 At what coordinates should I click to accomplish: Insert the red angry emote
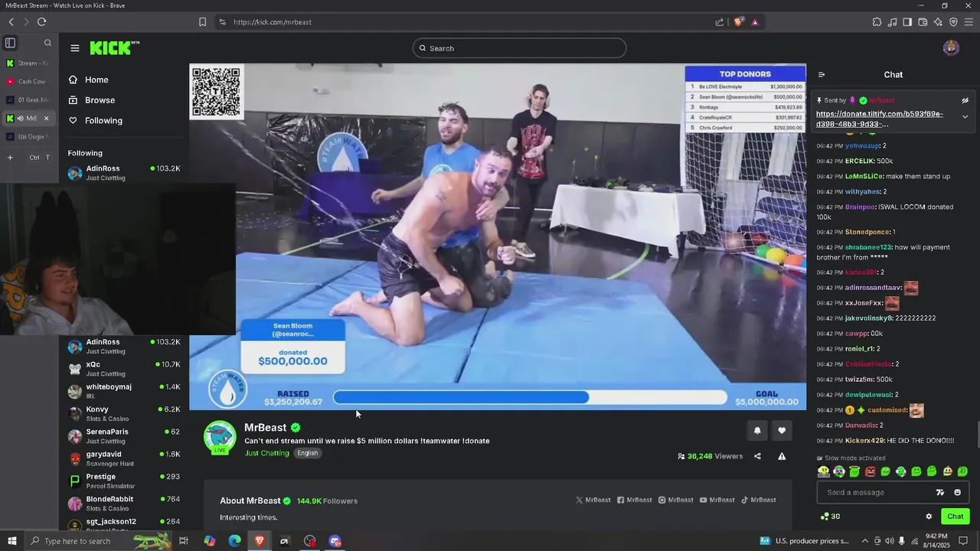(870, 471)
